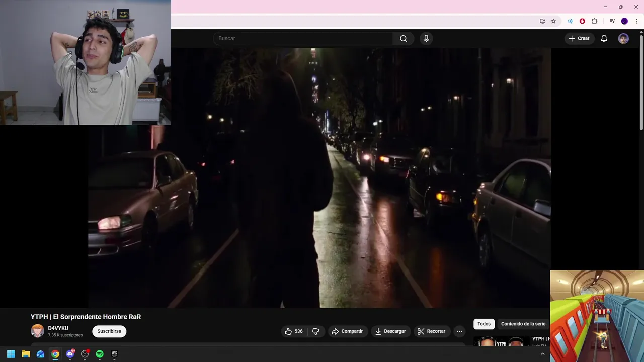Open Spotify from the taskbar
This screenshot has height=362, width=644.
coord(100,354)
